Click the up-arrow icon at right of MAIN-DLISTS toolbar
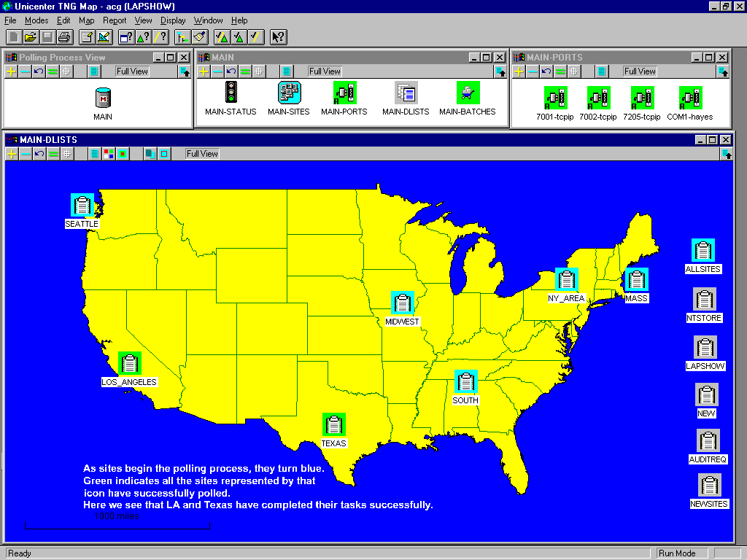This screenshot has height=560, width=747. [727, 154]
